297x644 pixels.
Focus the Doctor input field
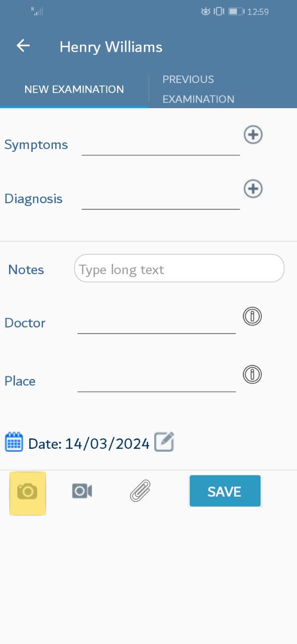click(157, 323)
